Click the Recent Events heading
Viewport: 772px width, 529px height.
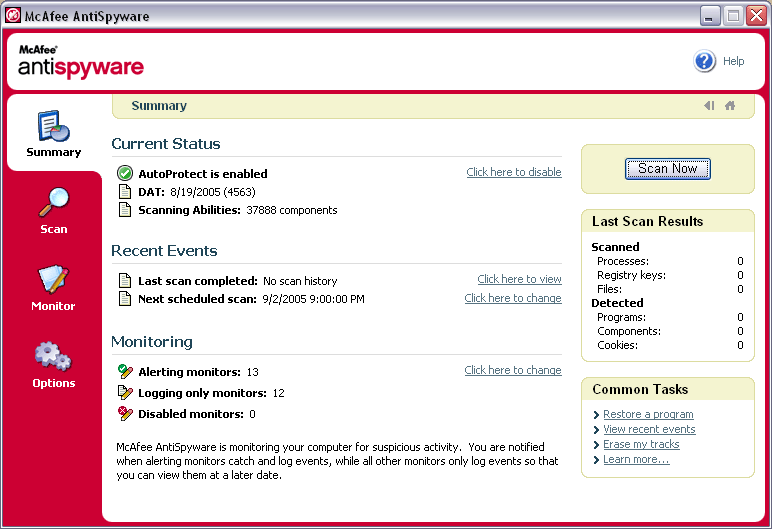coord(164,251)
